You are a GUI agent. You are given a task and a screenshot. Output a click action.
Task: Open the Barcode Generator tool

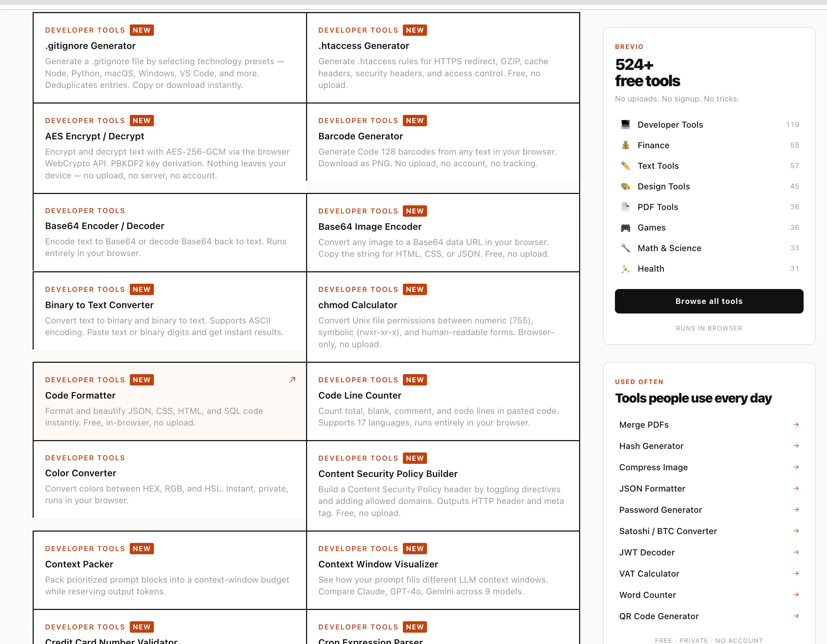click(443, 142)
